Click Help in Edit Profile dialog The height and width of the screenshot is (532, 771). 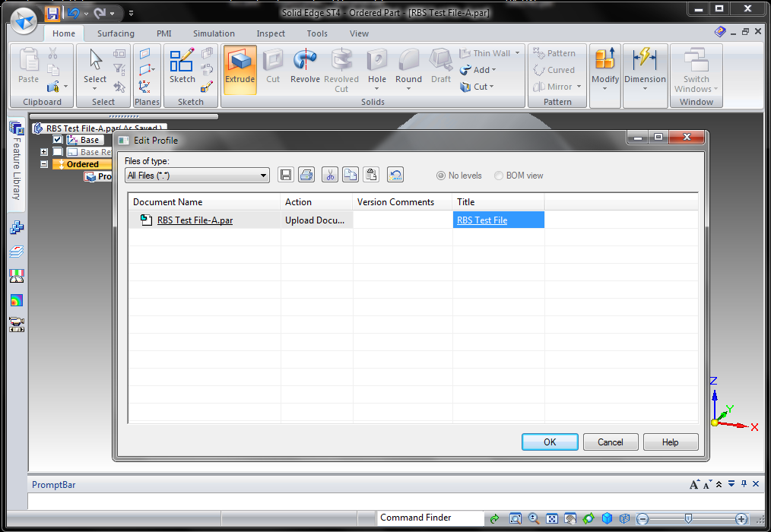(670, 442)
